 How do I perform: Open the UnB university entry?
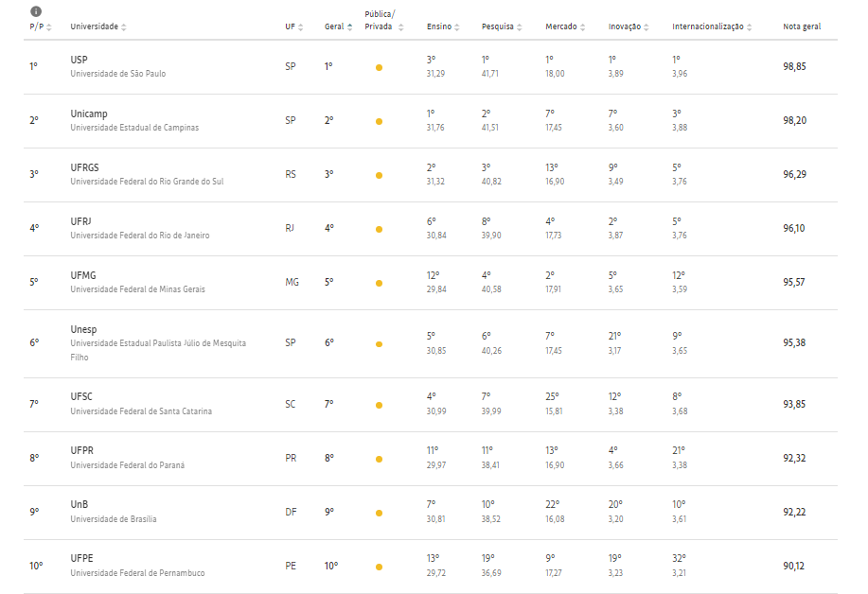point(80,504)
